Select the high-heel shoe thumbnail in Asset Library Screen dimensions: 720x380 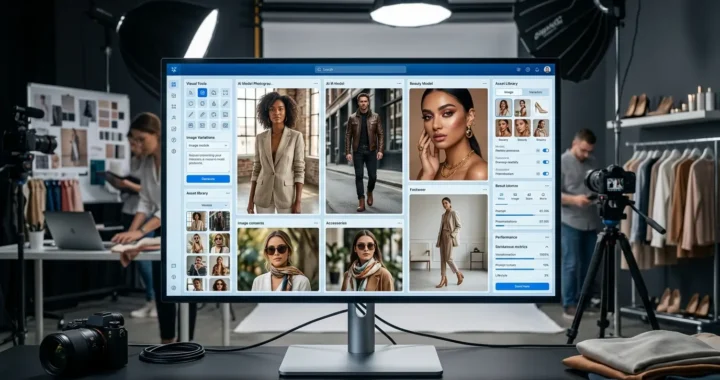[541, 107]
